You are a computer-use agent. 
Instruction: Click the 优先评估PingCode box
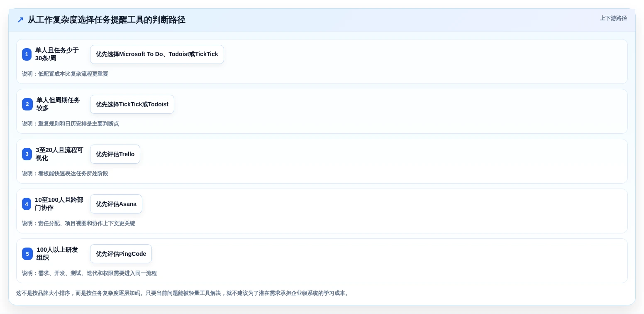point(121,254)
